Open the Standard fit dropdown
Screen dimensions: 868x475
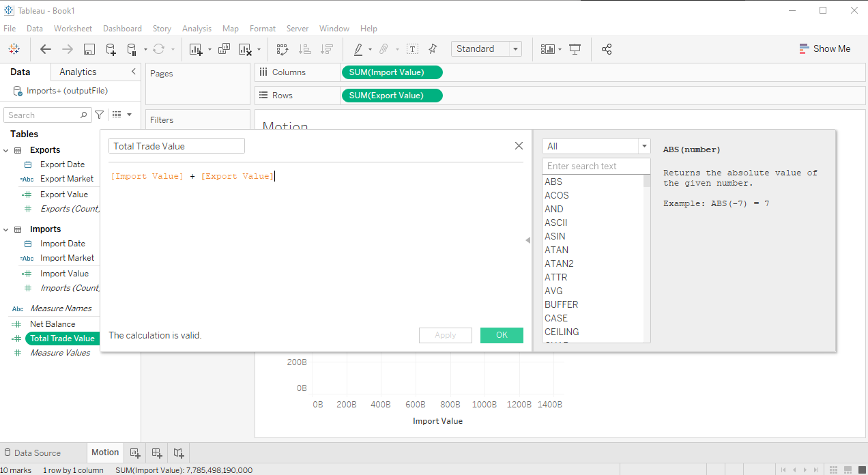515,49
